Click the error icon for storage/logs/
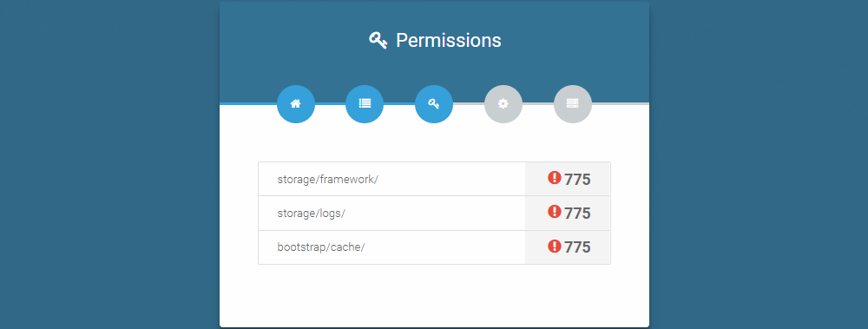Screen dimensions: 868x329 (554, 212)
